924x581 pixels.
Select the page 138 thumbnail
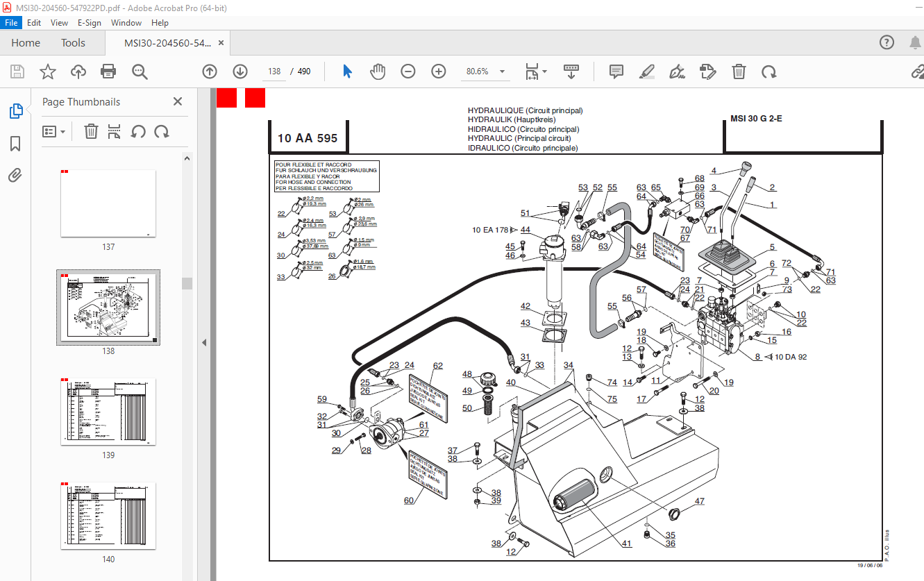(x=108, y=308)
